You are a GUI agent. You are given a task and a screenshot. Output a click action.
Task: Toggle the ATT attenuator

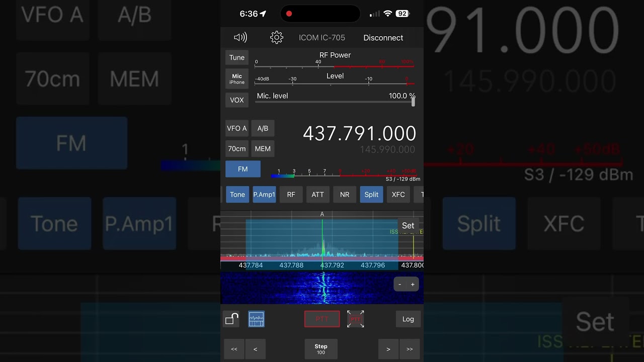tap(318, 195)
